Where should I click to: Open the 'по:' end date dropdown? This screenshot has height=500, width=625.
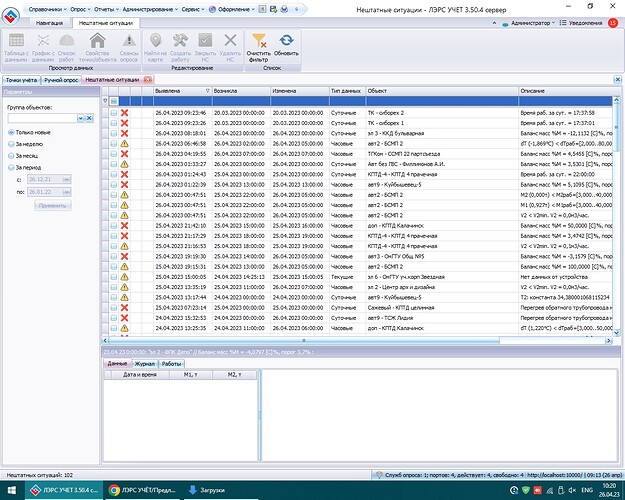click(x=66, y=192)
